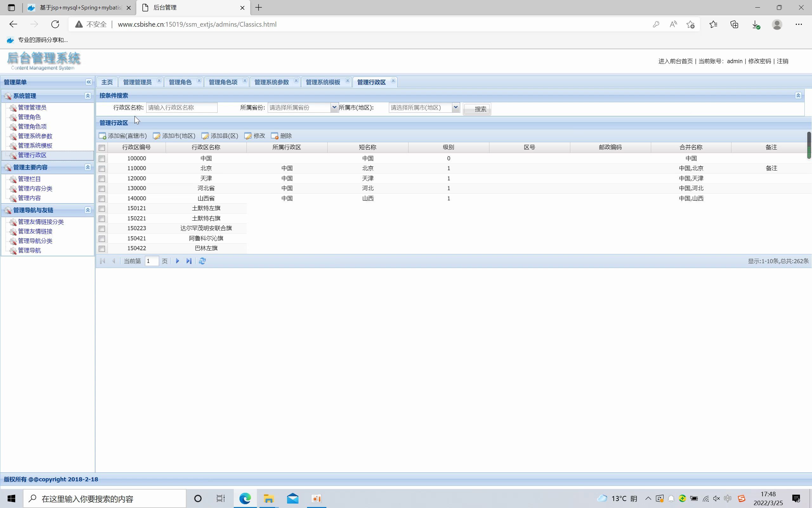Click the 添加县(区) toolbar button

(220, 136)
